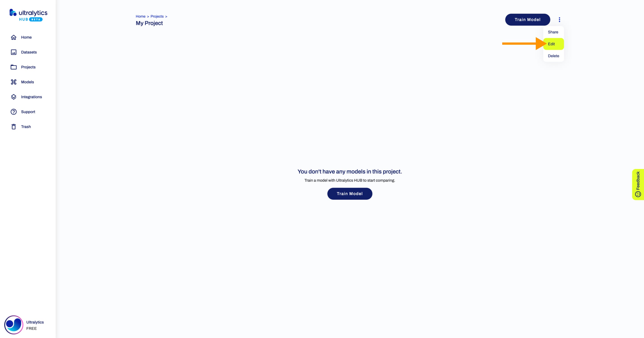Select Projects breadcrumb navigation link

pyautogui.click(x=157, y=16)
